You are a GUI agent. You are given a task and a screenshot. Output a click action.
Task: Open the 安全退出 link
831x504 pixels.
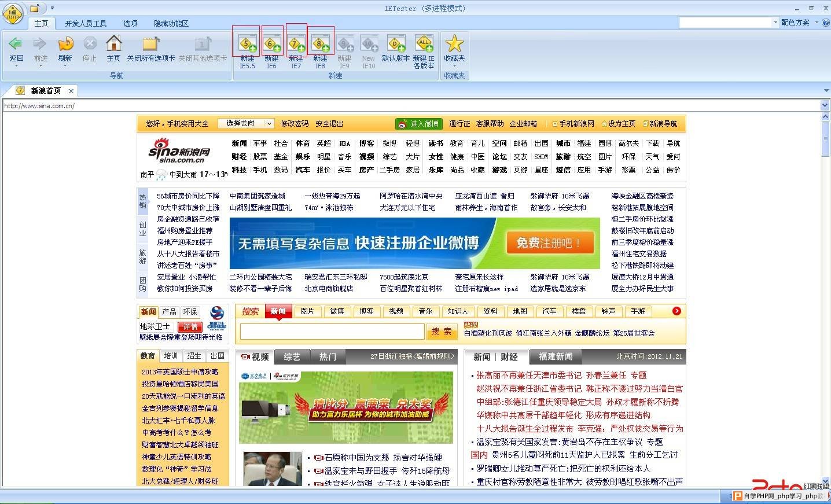(329, 124)
